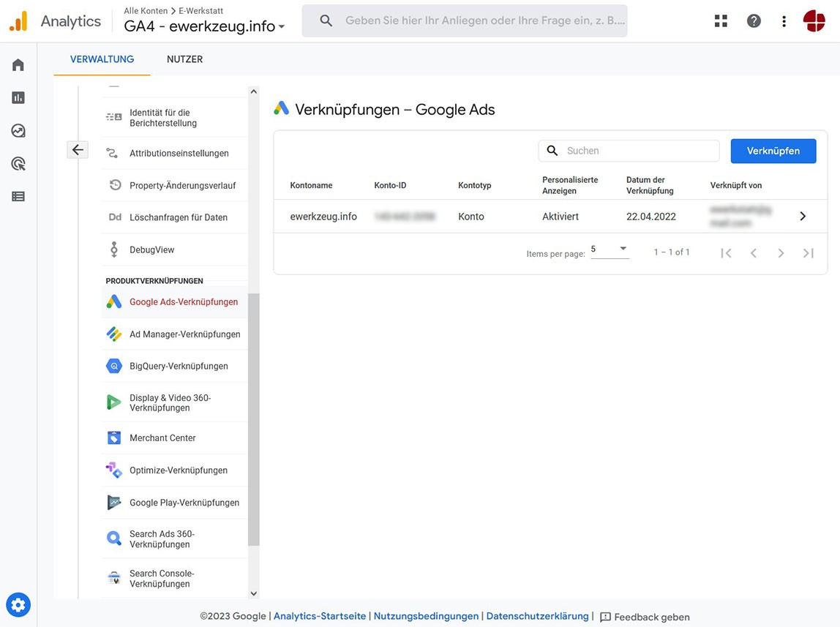840x627 pixels.
Task: Click the Datum der Verknüpfung header
Action: pyautogui.click(x=650, y=185)
